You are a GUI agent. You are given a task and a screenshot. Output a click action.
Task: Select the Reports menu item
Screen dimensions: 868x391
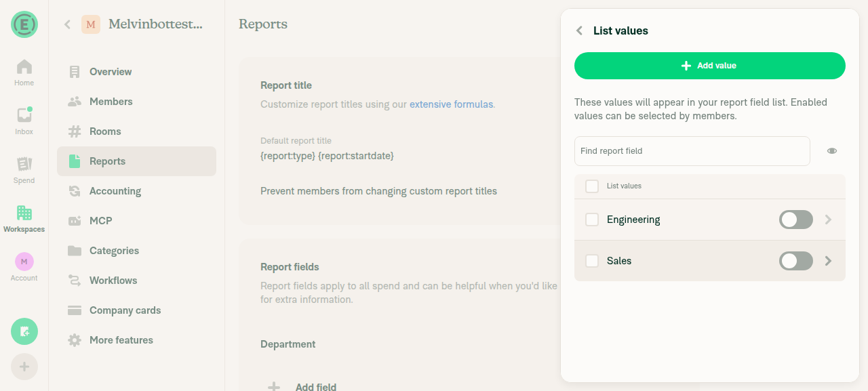click(x=136, y=161)
